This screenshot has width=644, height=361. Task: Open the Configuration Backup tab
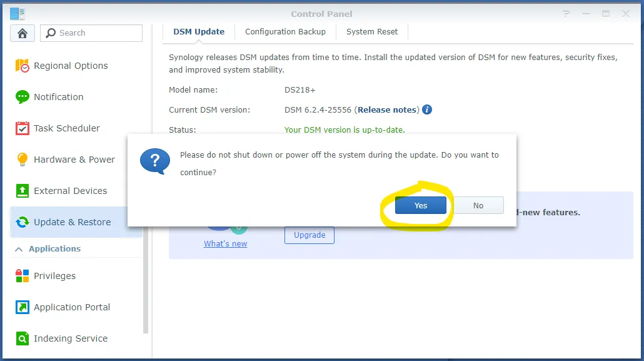[286, 32]
